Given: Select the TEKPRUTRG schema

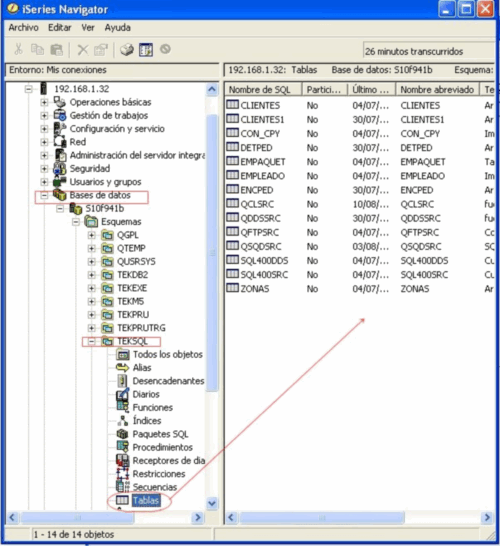Looking at the screenshot, I should 141,328.
